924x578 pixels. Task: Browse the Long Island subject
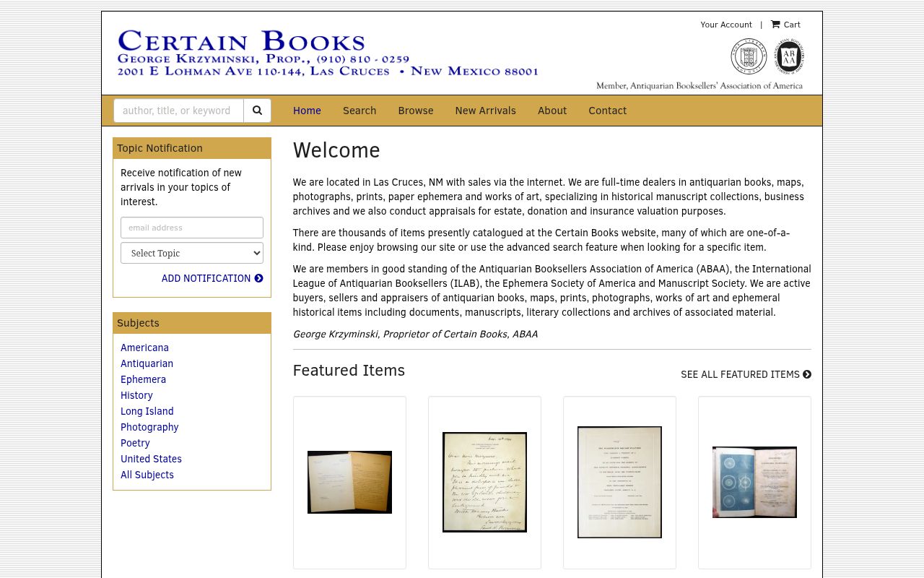point(147,411)
